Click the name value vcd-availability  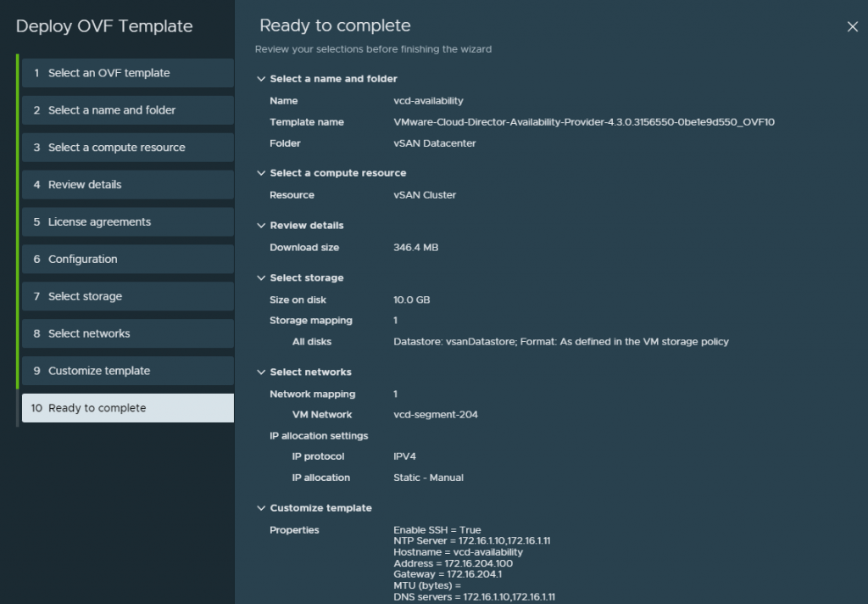coord(428,101)
